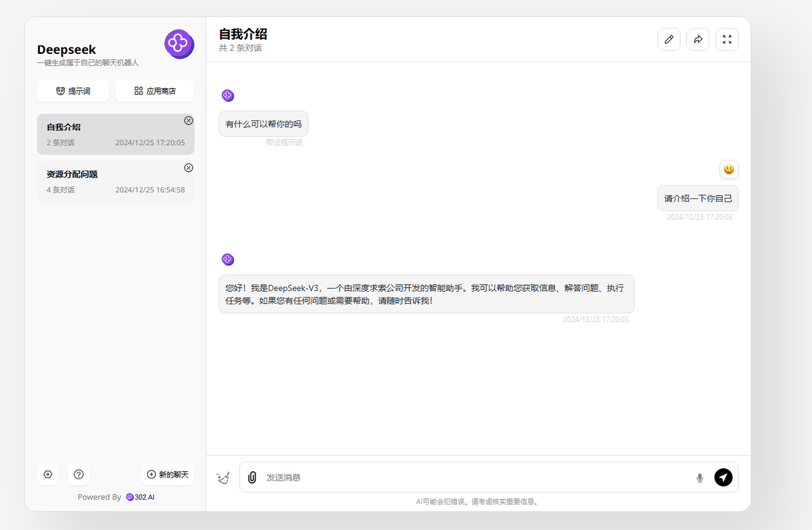This screenshot has height=530, width=812.
Task: Click the pencil edit title icon
Action: click(x=669, y=39)
